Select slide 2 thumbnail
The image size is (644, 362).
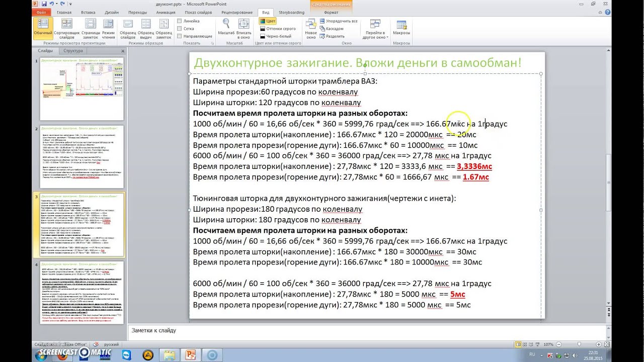tap(83, 156)
